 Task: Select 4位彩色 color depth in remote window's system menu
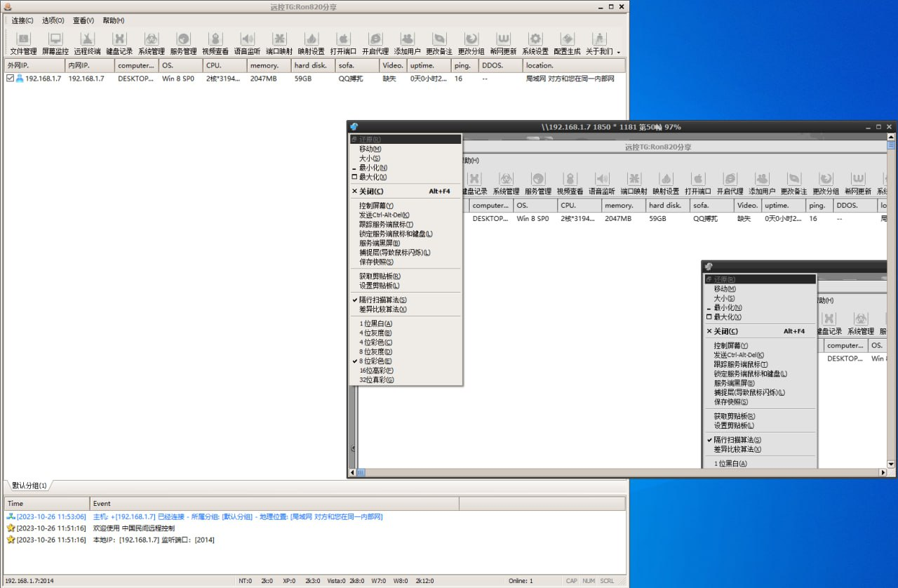click(376, 342)
